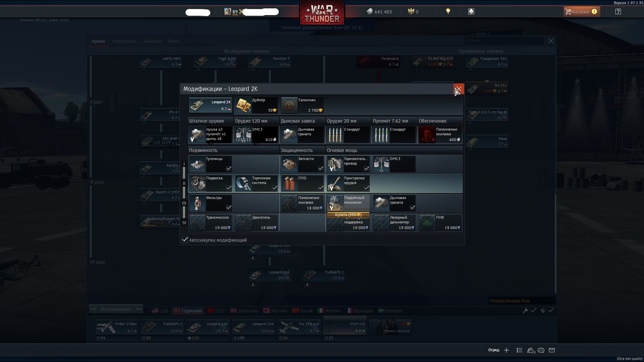Click Нанять экипаж to hire crew
644x362 pixels.
(x=390, y=327)
